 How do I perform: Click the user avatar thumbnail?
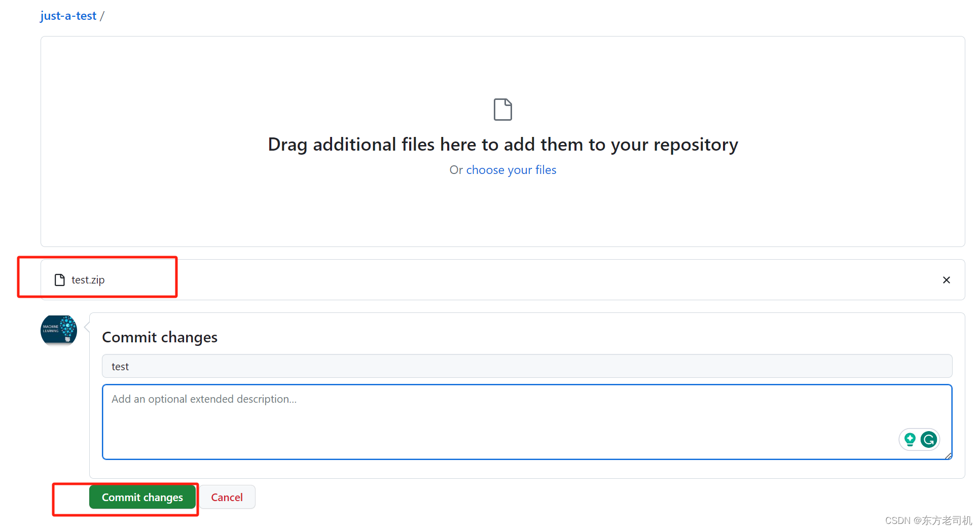[x=59, y=330]
